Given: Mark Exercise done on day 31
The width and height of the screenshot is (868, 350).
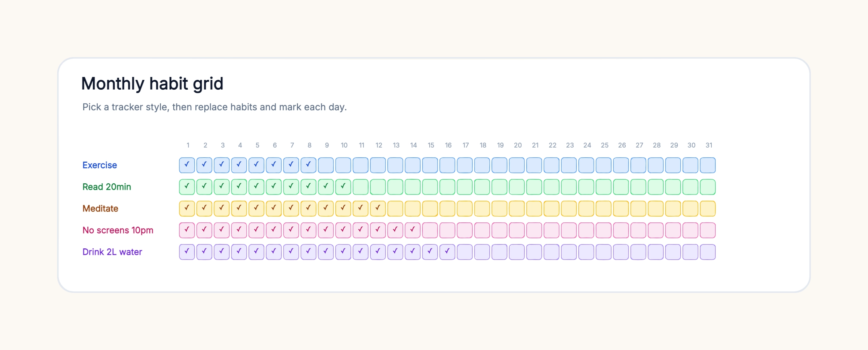Looking at the screenshot, I should coord(708,165).
